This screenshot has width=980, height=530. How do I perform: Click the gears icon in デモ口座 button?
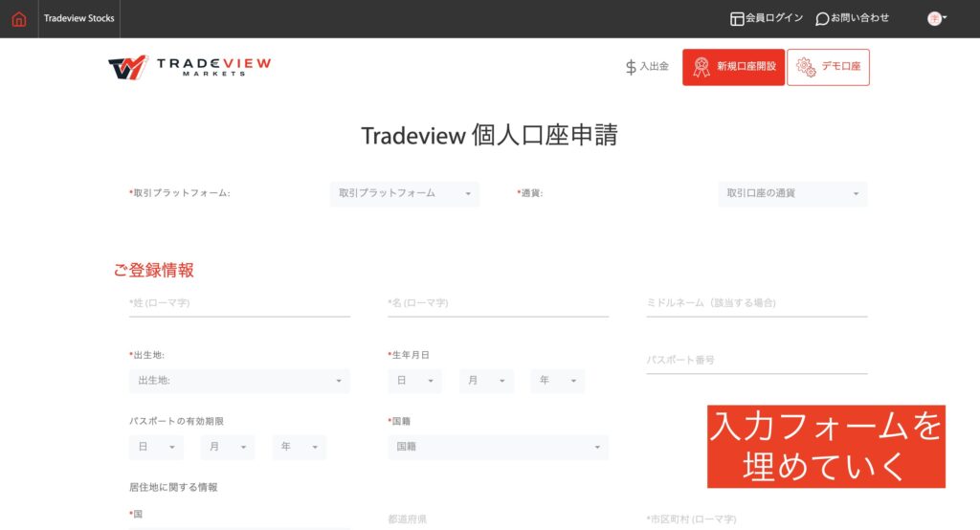[x=806, y=67]
